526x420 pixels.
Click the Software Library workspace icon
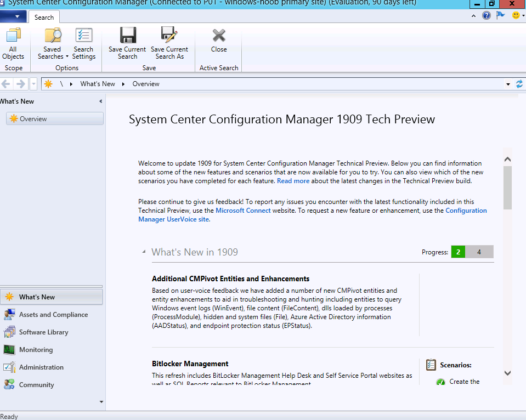coord(9,332)
